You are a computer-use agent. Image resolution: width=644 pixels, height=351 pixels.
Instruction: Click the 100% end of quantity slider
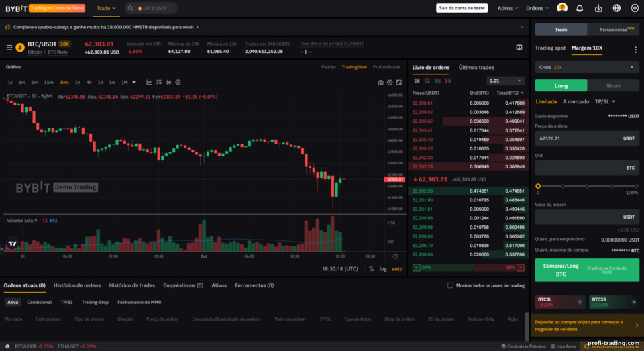point(636,186)
